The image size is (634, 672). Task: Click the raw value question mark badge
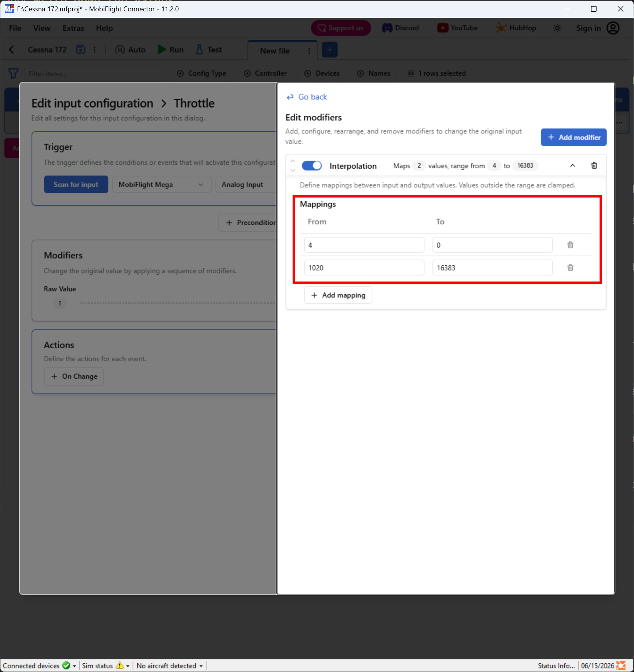click(x=60, y=303)
